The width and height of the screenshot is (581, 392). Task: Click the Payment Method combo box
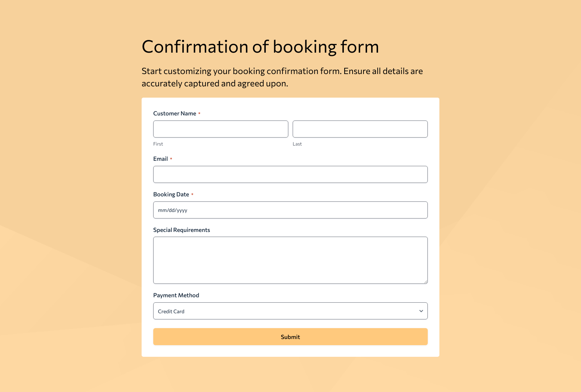[x=290, y=311]
